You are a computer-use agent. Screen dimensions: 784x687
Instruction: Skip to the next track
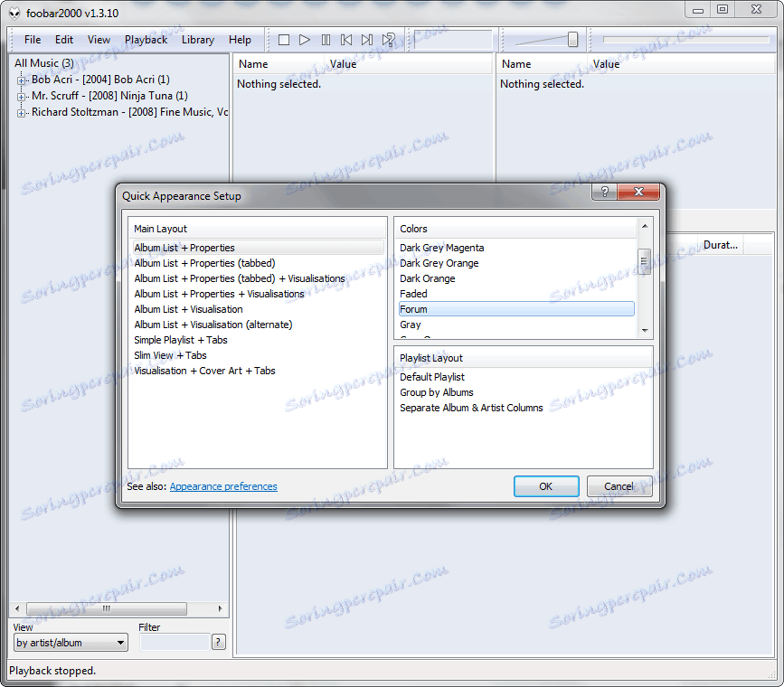[367, 40]
